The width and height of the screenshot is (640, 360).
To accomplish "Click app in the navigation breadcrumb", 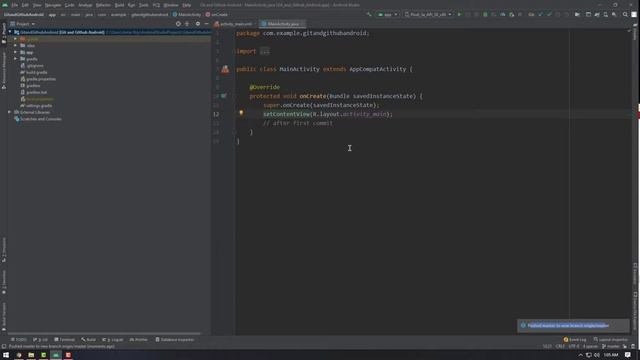I will (52, 14).
